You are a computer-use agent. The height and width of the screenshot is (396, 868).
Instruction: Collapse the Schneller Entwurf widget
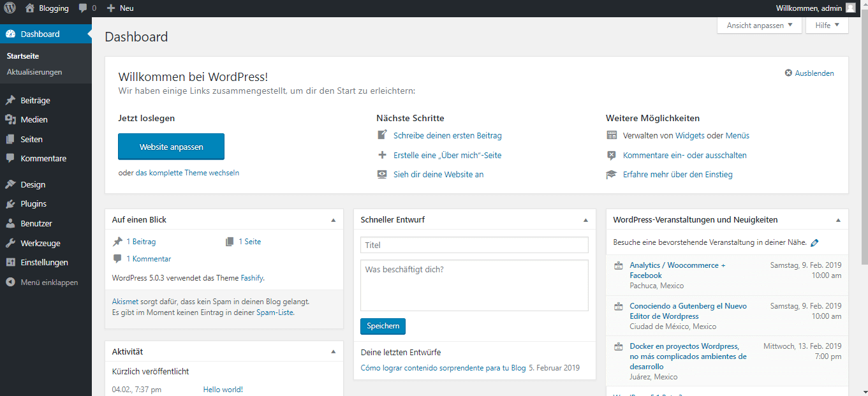[585, 220]
